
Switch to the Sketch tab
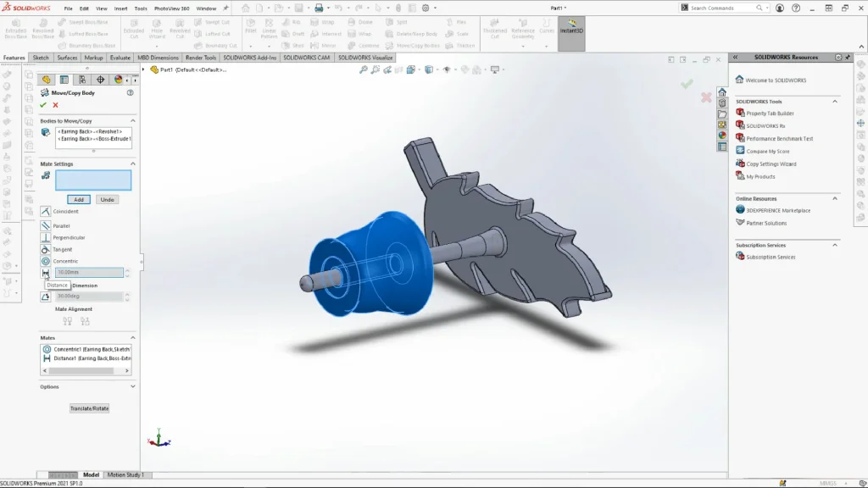pos(41,58)
